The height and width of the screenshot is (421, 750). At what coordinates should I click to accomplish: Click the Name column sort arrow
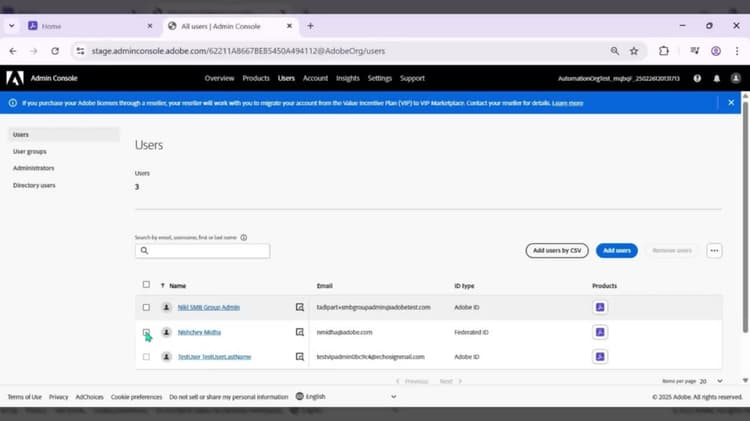(x=163, y=286)
